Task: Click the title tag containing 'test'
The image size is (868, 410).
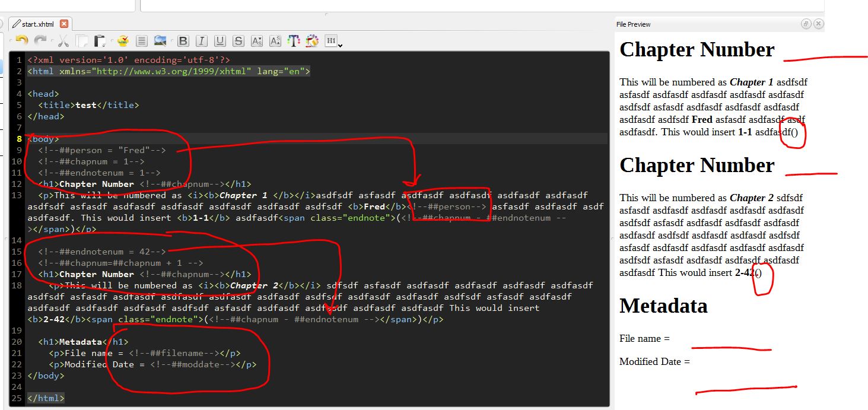Action: [88, 105]
